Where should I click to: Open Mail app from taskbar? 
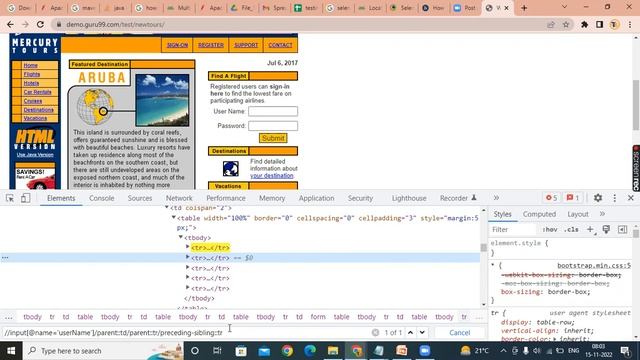[264, 351]
